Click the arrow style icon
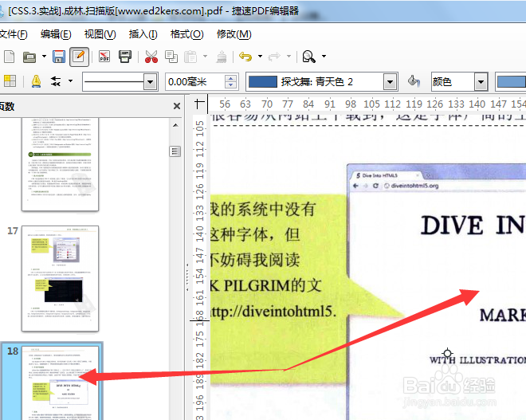 click(x=56, y=81)
